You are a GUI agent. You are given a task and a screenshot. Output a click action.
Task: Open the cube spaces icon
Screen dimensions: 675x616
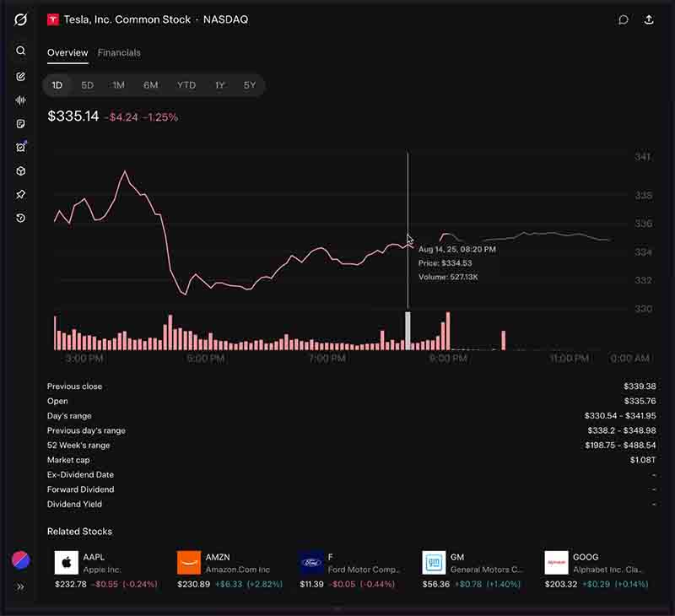click(x=20, y=171)
